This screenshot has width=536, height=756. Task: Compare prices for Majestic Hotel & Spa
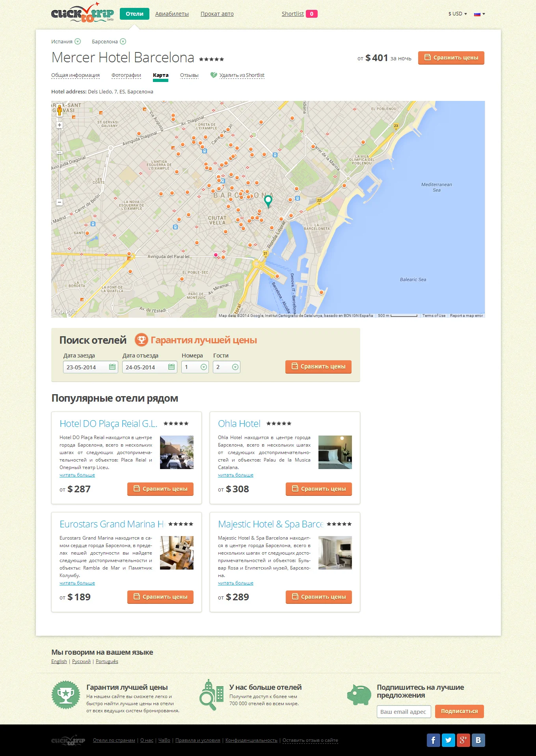tap(319, 597)
